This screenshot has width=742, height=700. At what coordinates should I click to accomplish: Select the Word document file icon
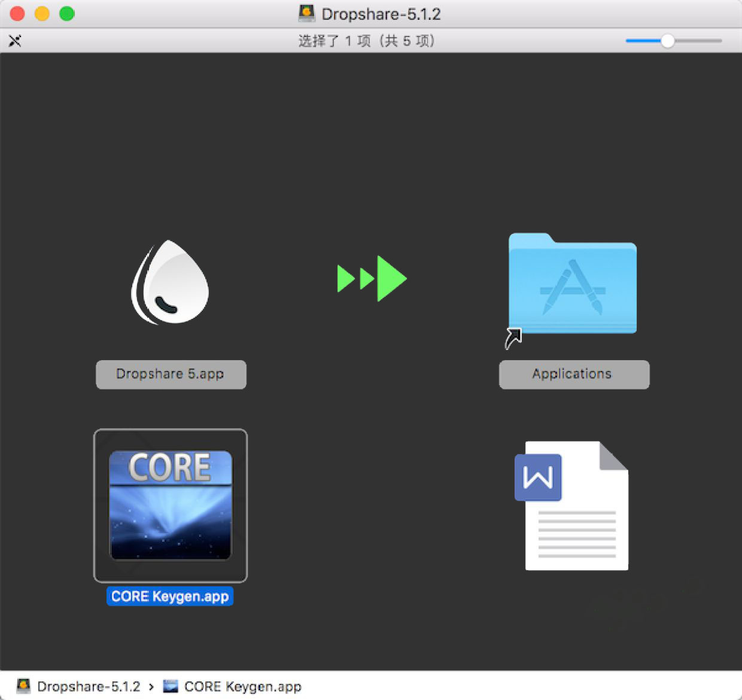point(572,506)
